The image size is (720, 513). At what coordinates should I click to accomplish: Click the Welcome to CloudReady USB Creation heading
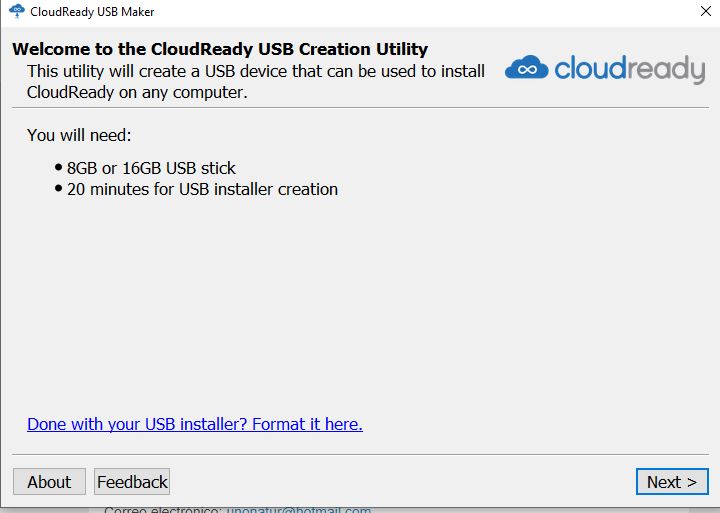(x=220, y=49)
